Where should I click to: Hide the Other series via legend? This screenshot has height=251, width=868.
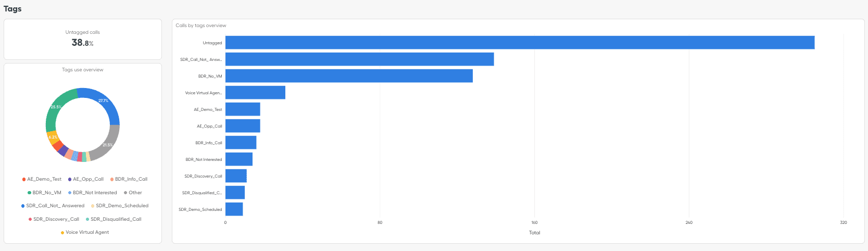(x=133, y=193)
